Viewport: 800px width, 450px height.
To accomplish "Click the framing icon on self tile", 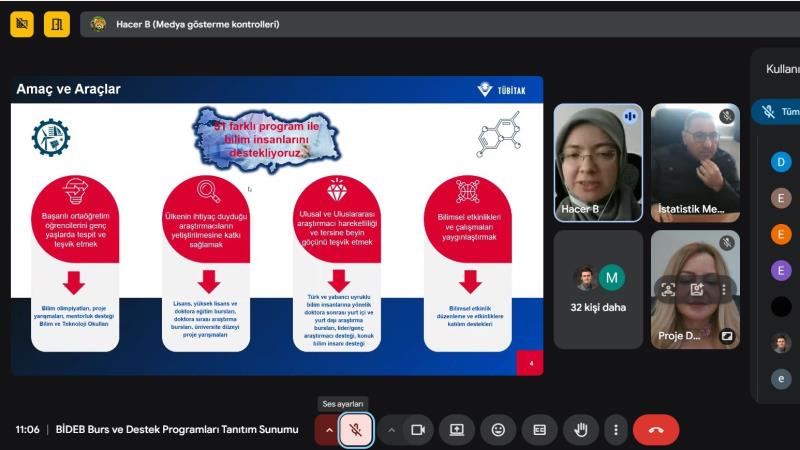I will point(668,290).
